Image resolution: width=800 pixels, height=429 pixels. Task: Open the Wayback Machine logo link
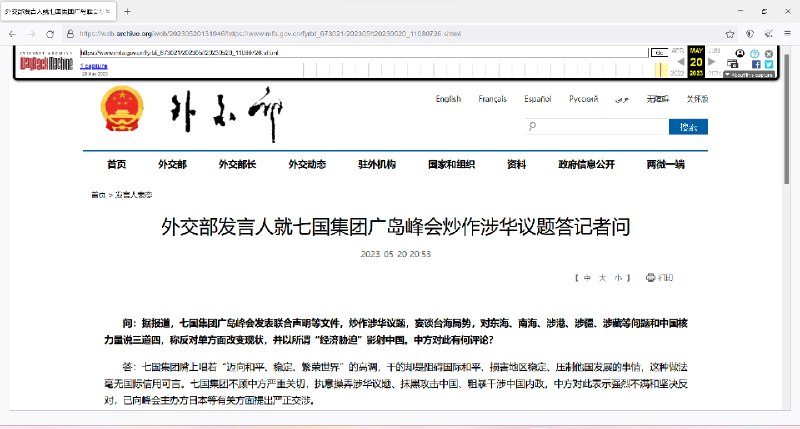point(46,62)
